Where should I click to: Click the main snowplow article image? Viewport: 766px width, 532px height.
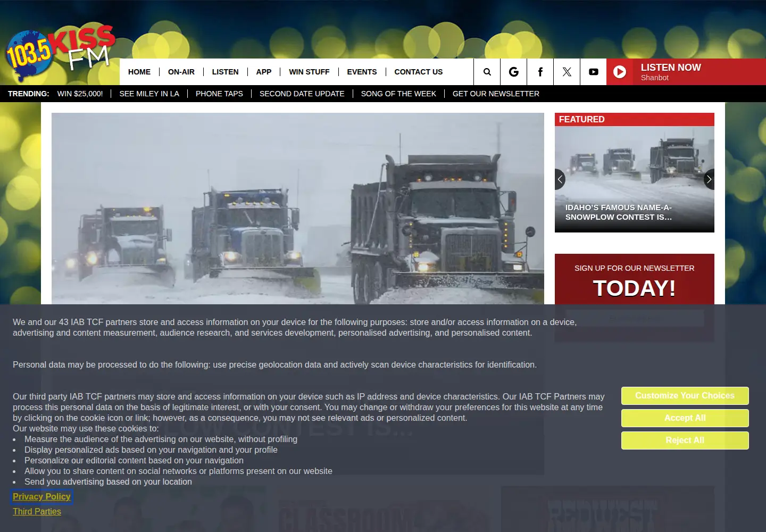(x=298, y=209)
